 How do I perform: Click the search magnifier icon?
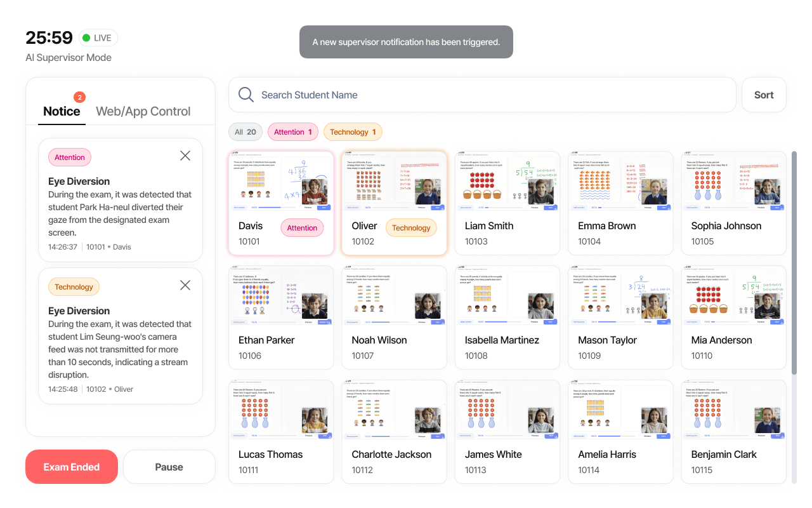click(246, 95)
